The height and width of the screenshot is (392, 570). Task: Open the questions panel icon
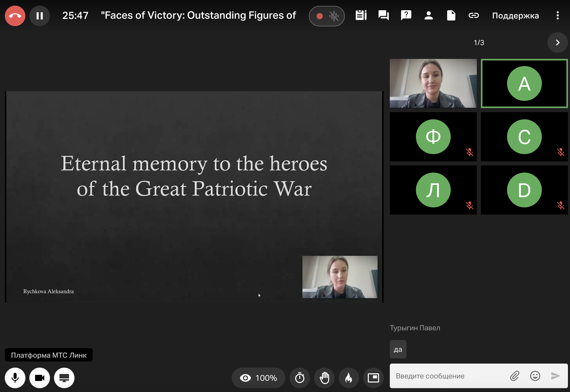pos(406,16)
